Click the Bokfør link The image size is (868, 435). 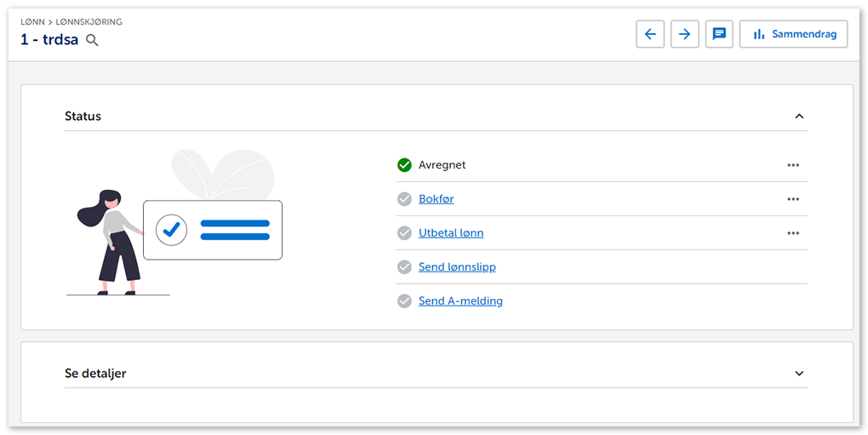(x=436, y=199)
